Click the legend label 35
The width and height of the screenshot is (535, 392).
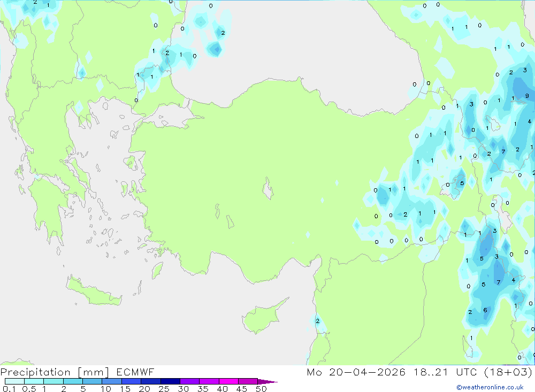tap(203, 389)
